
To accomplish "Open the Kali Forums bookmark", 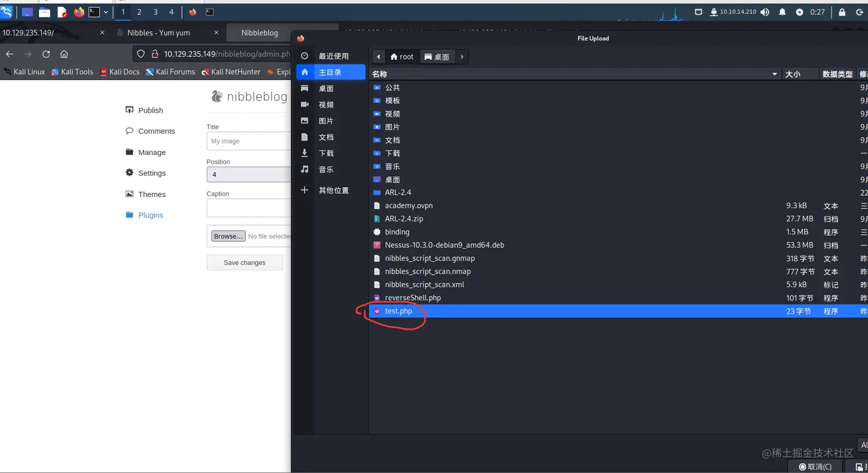I will tap(170, 72).
